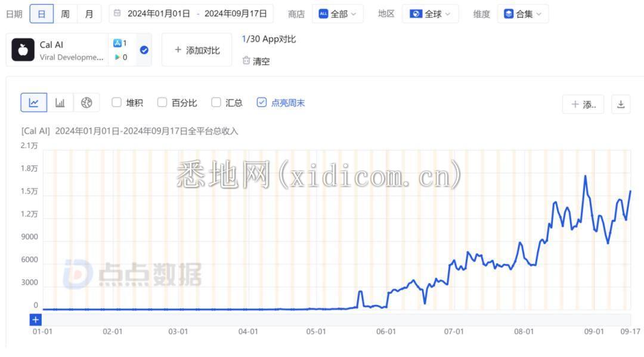This screenshot has width=644, height=357.
Task: Edit start date 2024年01月01日
Action: pyautogui.click(x=159, y=14)
